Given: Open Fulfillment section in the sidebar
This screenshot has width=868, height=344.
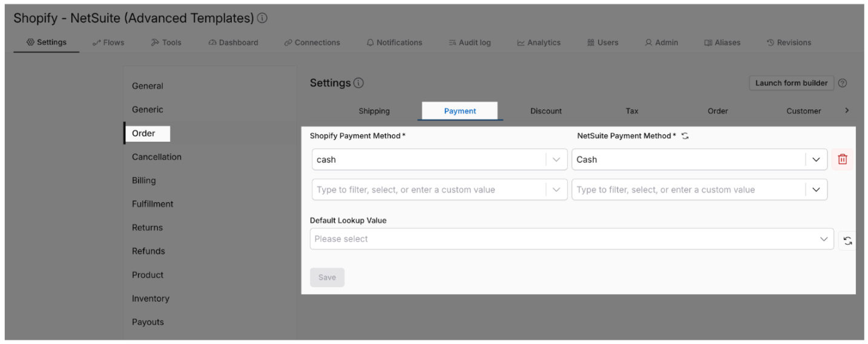Looking at the screenshot, I should tap(153, 204).
